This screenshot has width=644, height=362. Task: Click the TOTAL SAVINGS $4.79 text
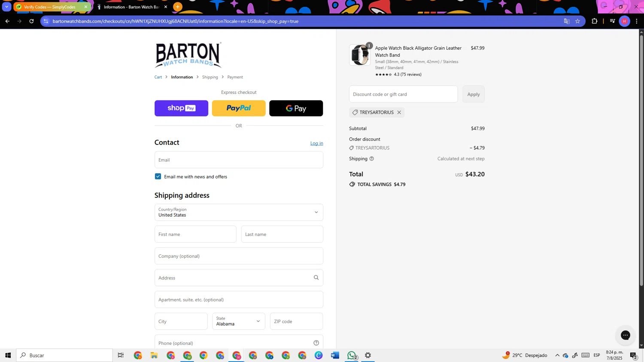pos(382,184)
